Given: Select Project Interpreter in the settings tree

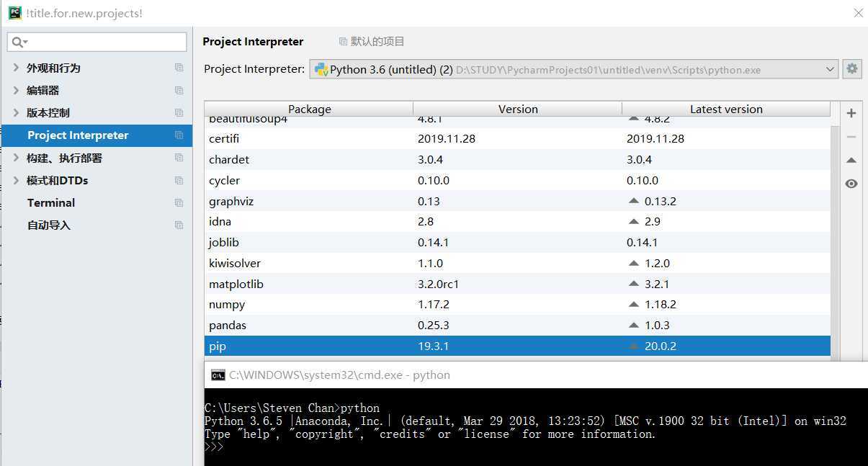Looking at the screenshot, I should [x=97, y=135].
